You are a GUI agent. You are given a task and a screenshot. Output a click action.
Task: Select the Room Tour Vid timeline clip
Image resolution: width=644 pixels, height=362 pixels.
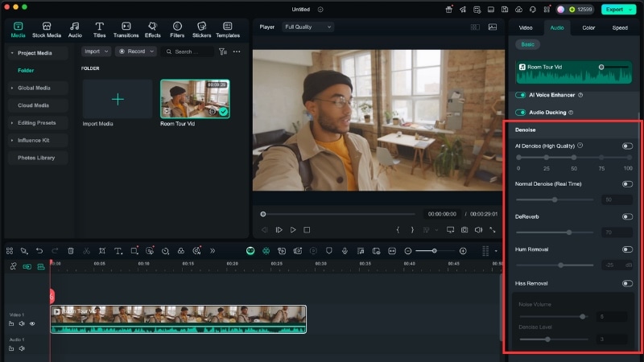pos(178,319)
